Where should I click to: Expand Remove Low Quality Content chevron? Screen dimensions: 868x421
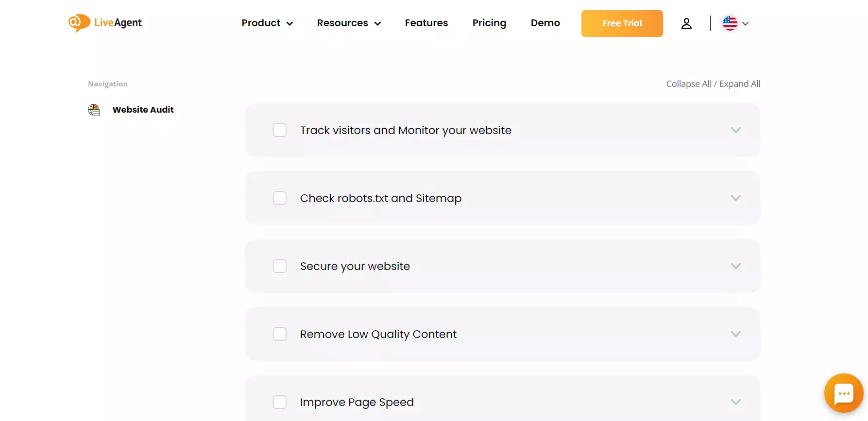click(735, 334)
